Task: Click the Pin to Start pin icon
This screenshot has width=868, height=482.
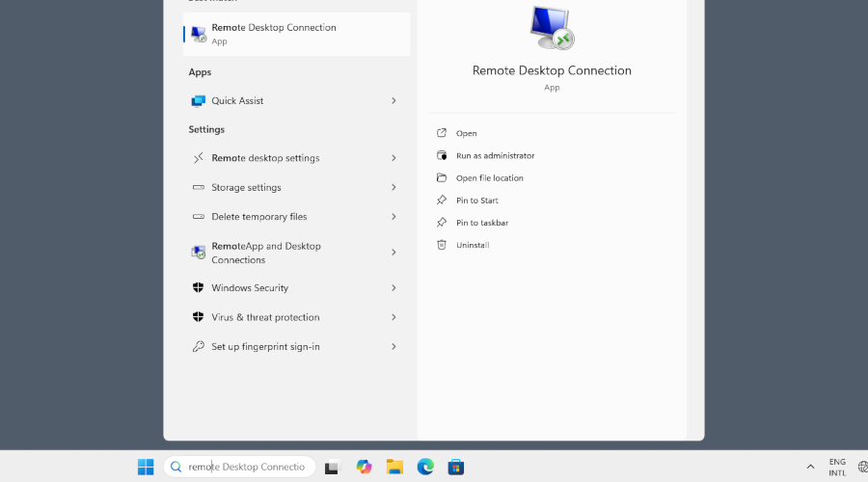Action: click(441, 200)
